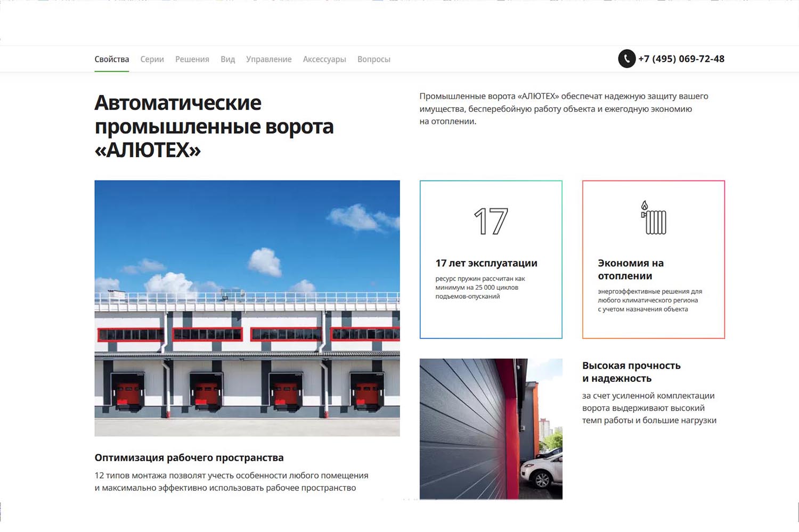Click 'Высокая прочность и надежность' heading
The width and height of the screenshot is (799, 532).
631,372
